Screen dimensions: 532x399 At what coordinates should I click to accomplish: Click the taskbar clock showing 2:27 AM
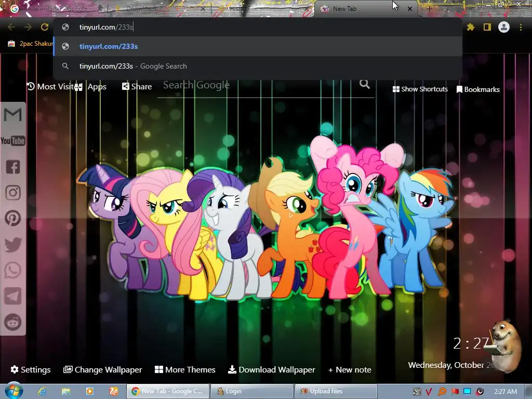point(506,392)
